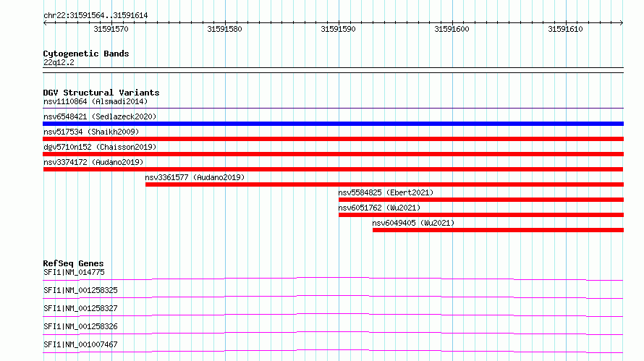The width and height of the screenshot is (644, 361).
Task: Click the magenta SFI1|NM_001007467 transcript line
Action: click(x=333, y=351)
